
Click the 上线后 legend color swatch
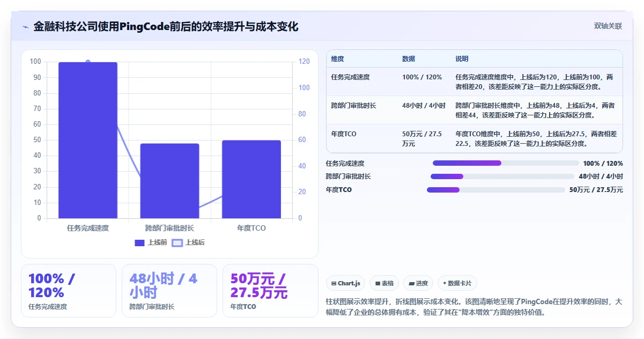pyautogui.click(x=177, y=243)
